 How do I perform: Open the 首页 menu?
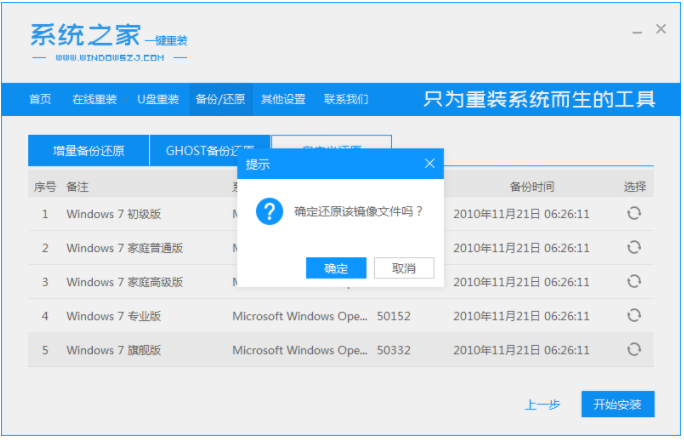(x=40, y=99)
